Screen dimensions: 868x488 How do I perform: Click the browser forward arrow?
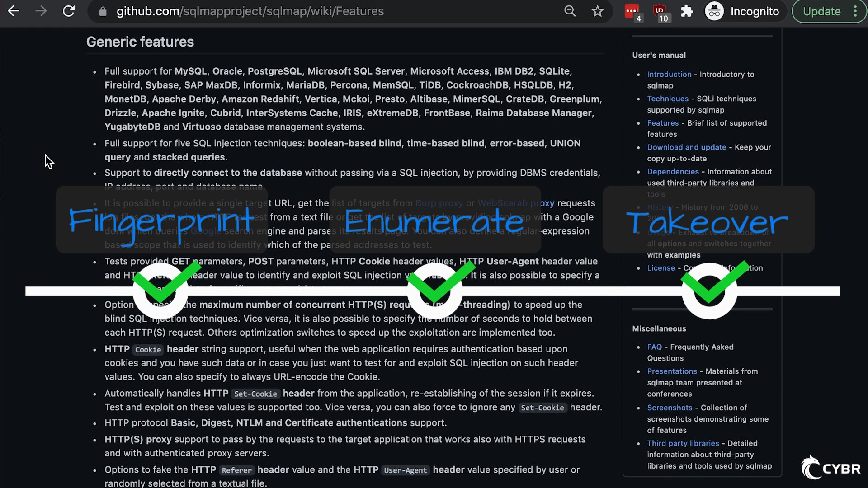coord(41,11)
